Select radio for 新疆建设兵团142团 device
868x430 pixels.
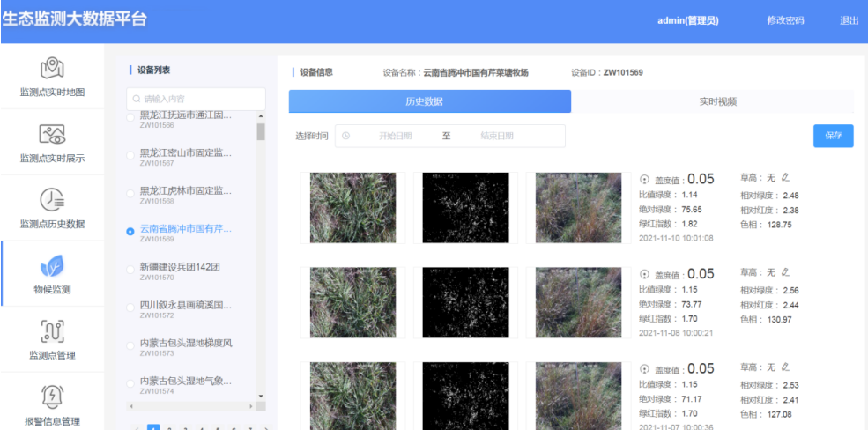(x=130, y=270)
